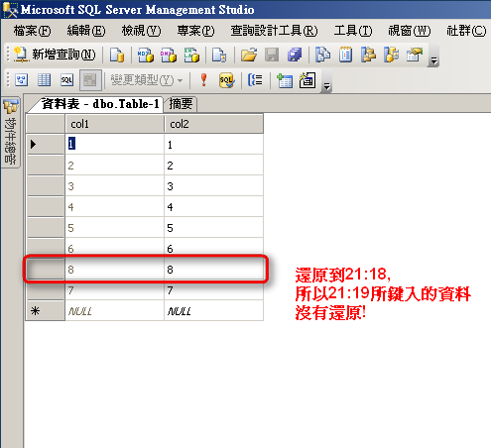Click the col2 cell containing 3
The width and height of the screenshot is (491, 448).
click(213, 186)
